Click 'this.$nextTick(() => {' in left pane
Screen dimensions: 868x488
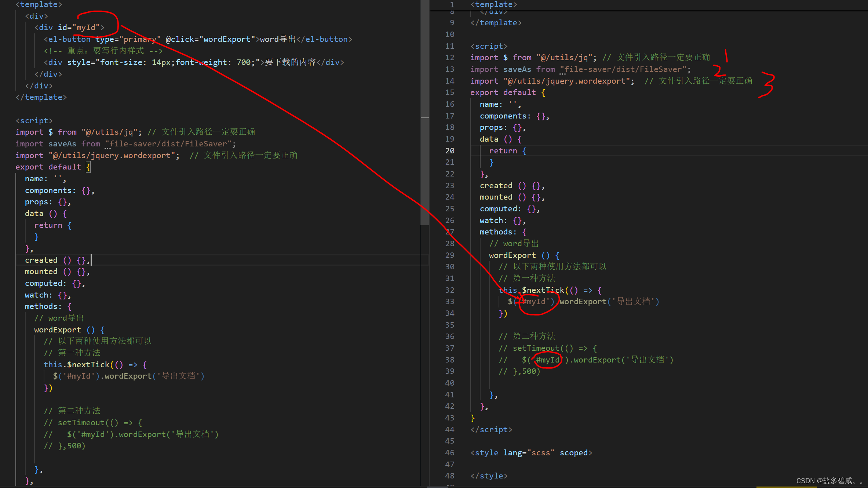coord(95,365)
